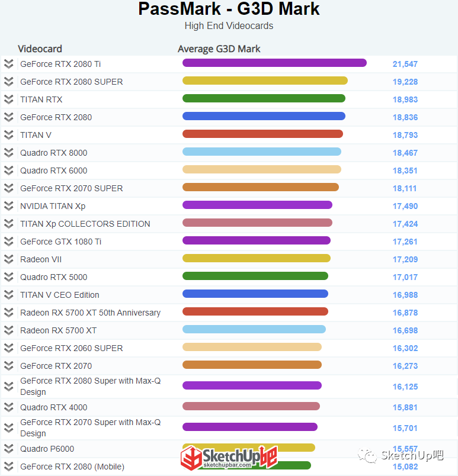Click the 18,111 score value
The height and width of the screenshot is (476, 458).
pyautogui.click(x=405, y=188)
